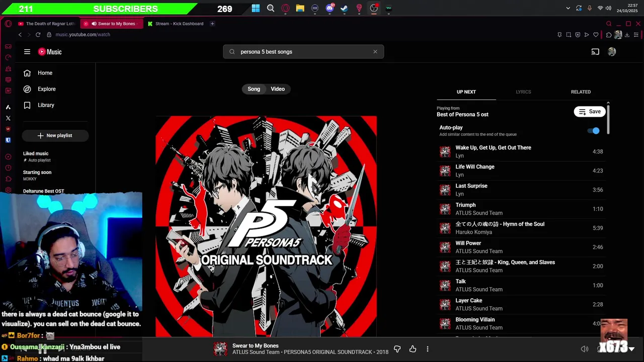Open the YouTube Music guide hamburger menu

[x=27, y=52]
